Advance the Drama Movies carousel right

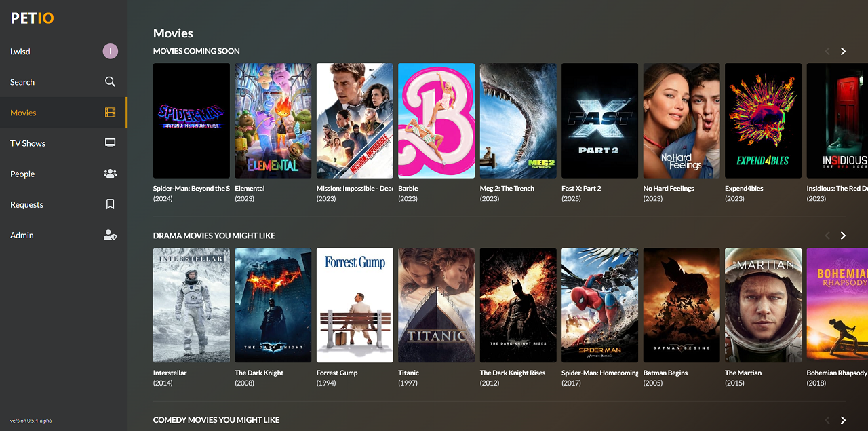pos(843,236)
